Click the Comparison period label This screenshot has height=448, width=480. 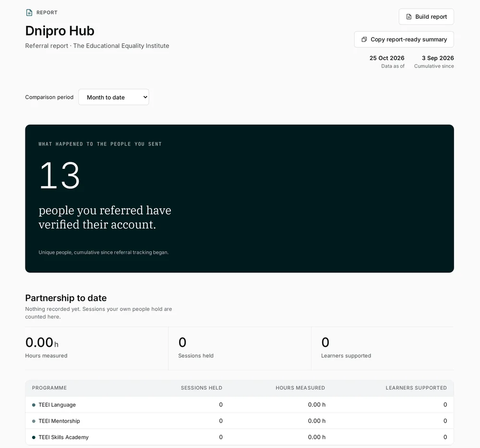pos(49,97)
